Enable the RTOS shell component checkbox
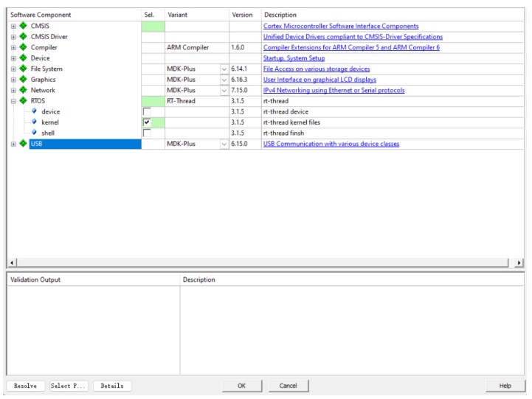The height and width of the screenshot is (399, 532). click(x=147, y=133)
